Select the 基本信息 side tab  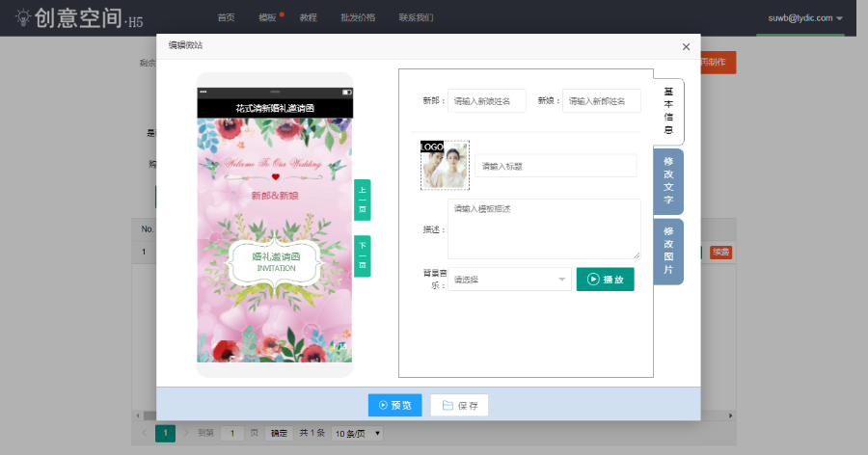(x=668, y=111)
